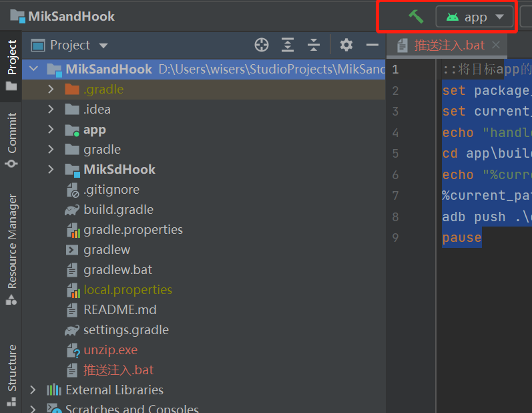Click the unzip.exe unknown file icon
This screenshot has height=413, width=532.
73,350
